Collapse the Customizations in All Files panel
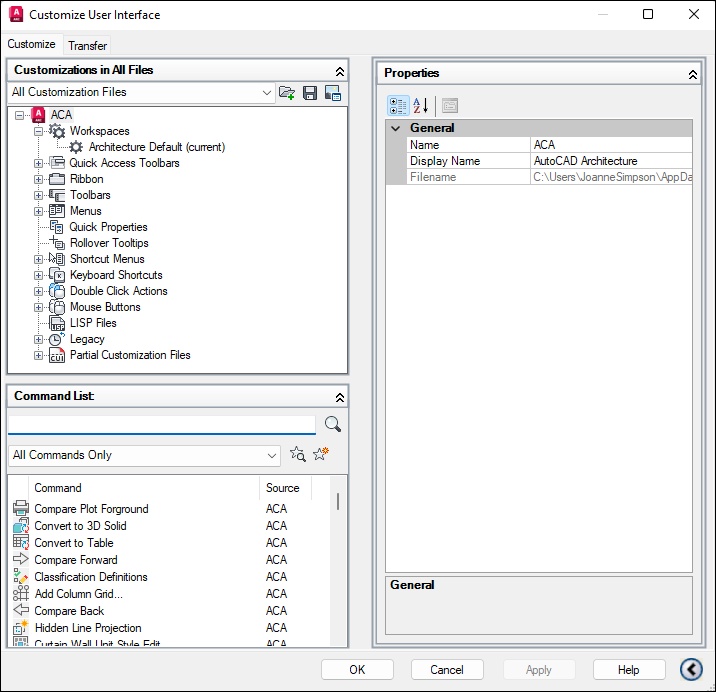The width and height of the screenshot is (716, 692). tap(340, 72)
